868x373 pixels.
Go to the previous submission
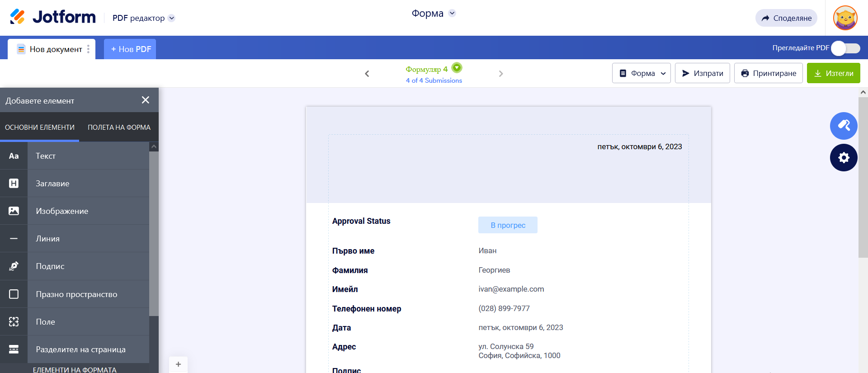367,74
